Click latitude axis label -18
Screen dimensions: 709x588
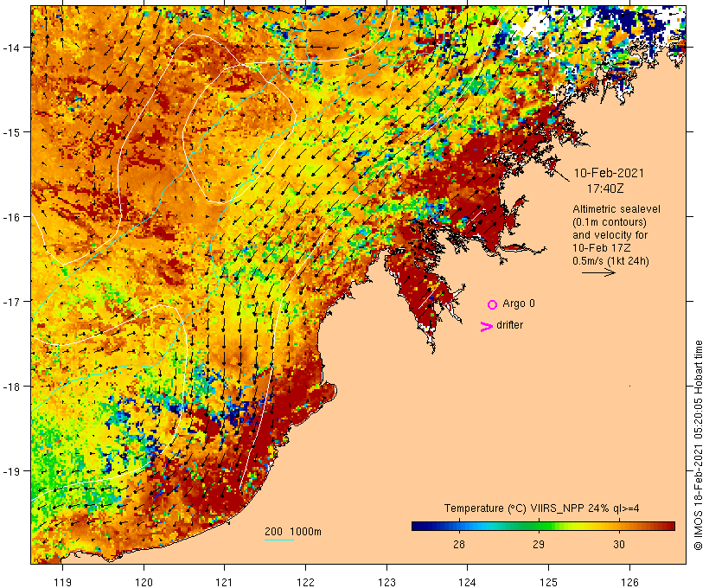10,387
